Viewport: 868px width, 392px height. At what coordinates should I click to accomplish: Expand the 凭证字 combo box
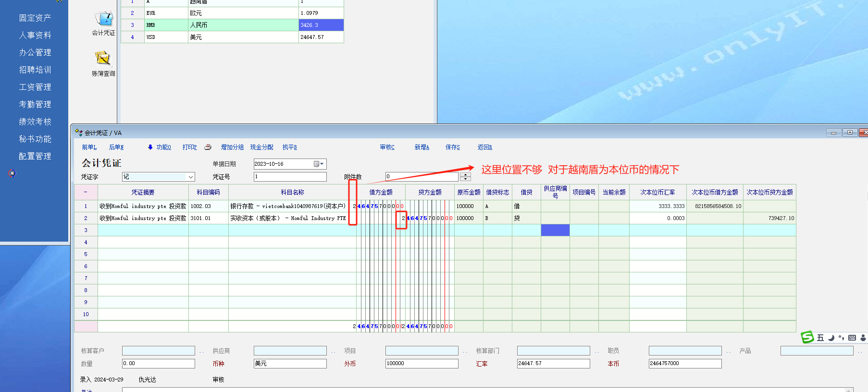tap(191, 177)
